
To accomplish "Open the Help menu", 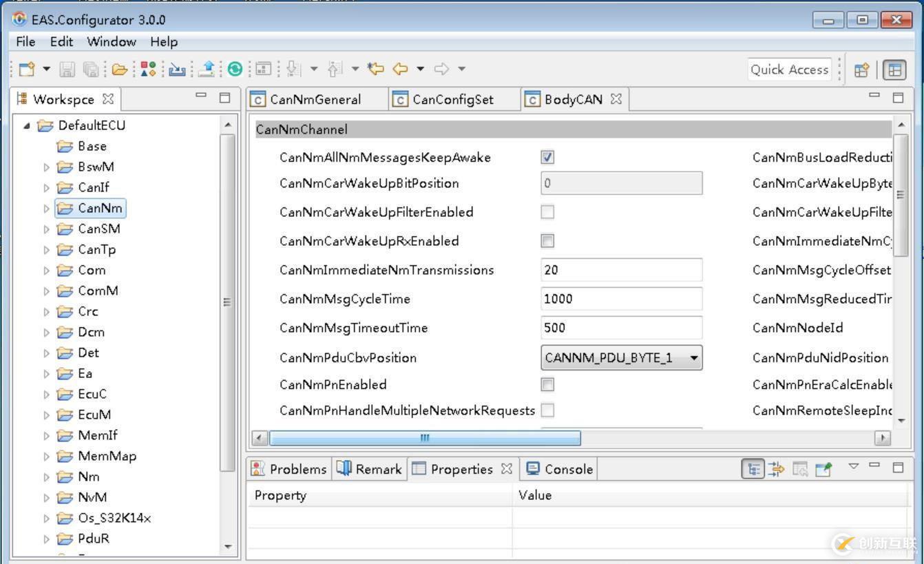I will [164, 42].
